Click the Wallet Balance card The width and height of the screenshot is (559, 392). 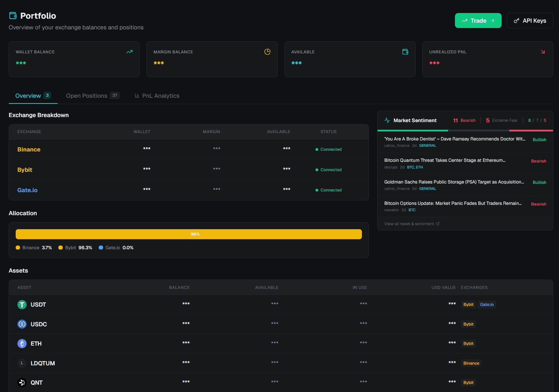click(74, 59)
